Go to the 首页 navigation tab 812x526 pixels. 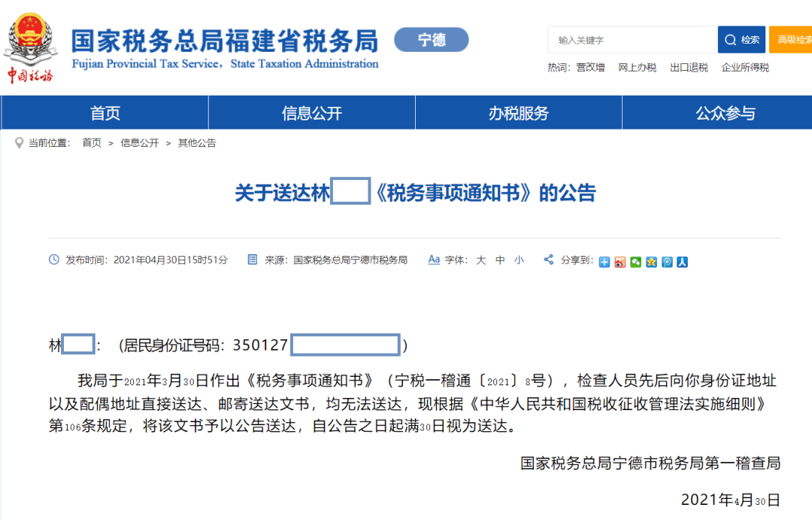(105, 112)
